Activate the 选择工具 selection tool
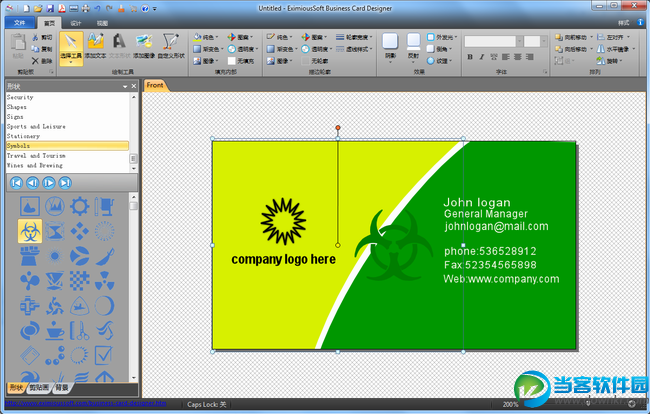 pyautogui.click(x=71, y=47)
